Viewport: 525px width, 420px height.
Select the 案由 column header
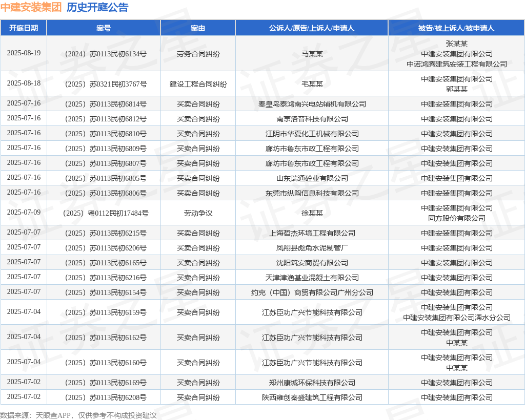[198, 28]
